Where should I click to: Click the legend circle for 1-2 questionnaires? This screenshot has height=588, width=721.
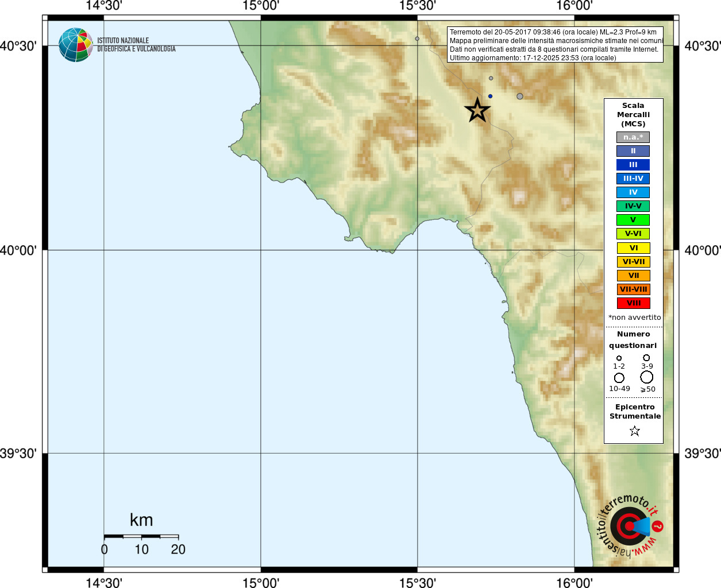(619, 358)
